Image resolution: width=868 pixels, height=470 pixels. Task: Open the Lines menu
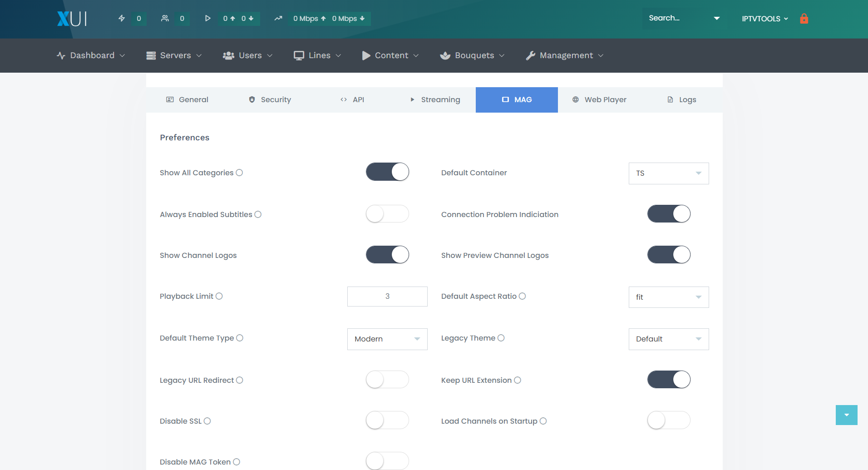(317, 55)
